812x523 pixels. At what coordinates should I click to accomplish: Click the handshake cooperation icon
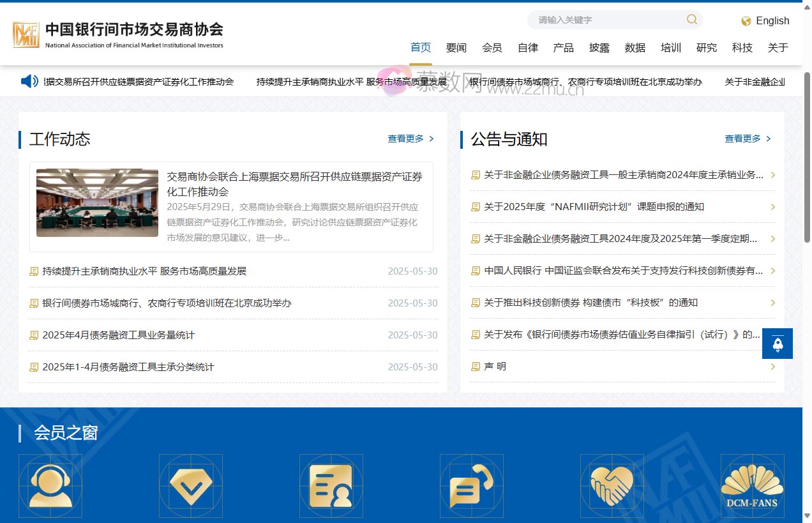point(612,486)
